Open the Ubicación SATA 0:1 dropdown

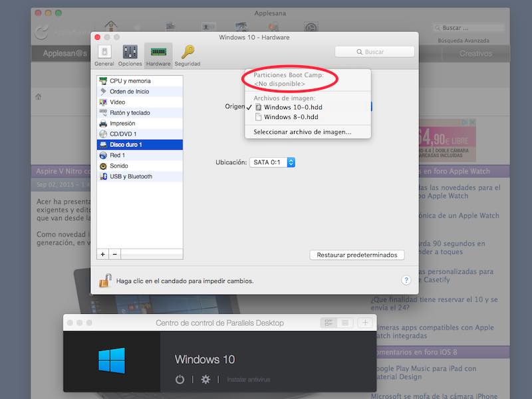pyautogui.click(x=273, y=162)
